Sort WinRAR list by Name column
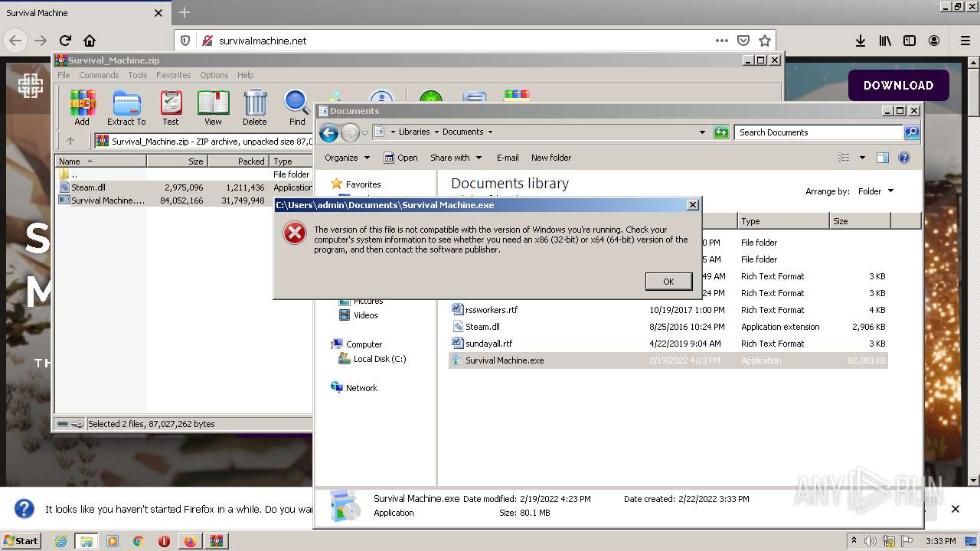The image size is (980, 551). click(100, 161)
